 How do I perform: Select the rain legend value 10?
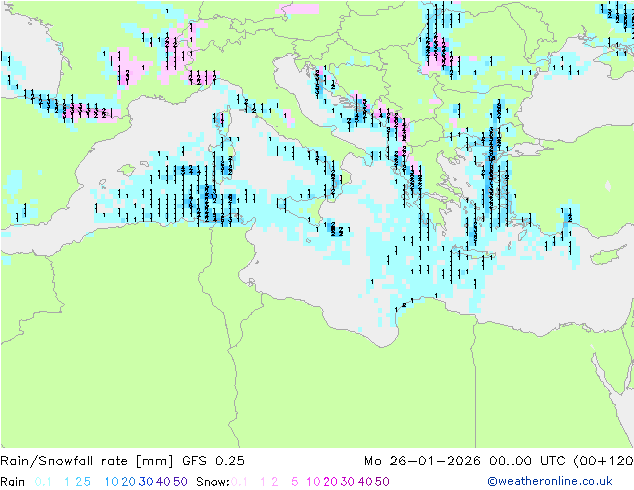(x=112, y=482)
